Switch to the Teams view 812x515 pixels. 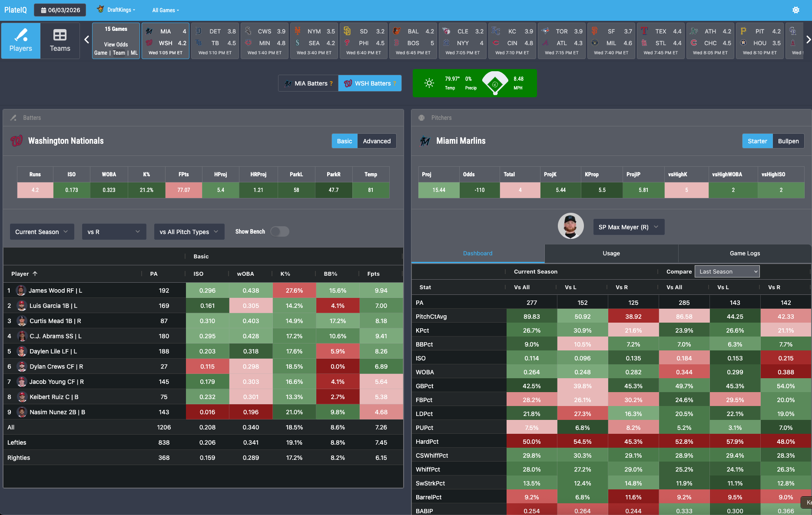(x=60, y=40)
